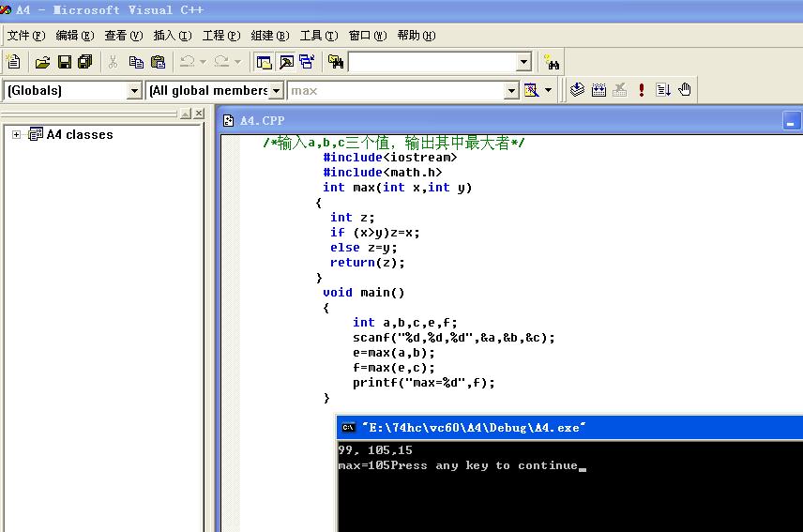Click the A4.CPP document icon
This screenshot has height=532, width=803.
pyautogui.click(x=228, y=121)
